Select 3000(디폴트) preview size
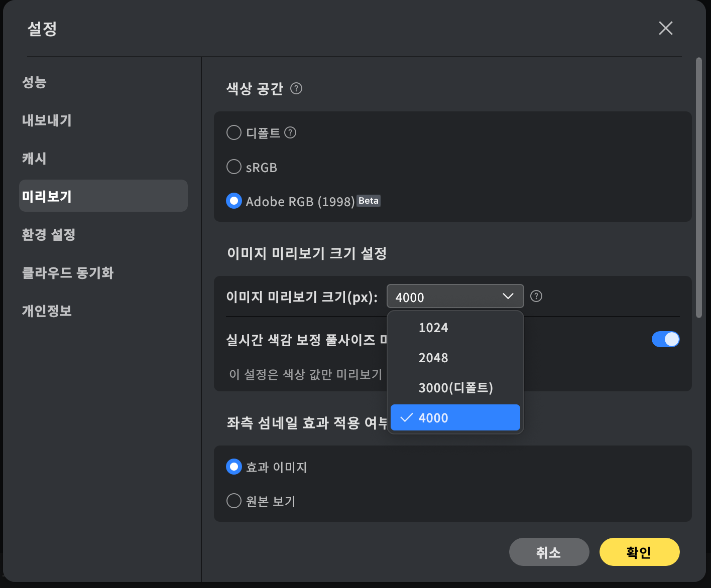This screenshot has width=711, height=588. click(455, 388)
